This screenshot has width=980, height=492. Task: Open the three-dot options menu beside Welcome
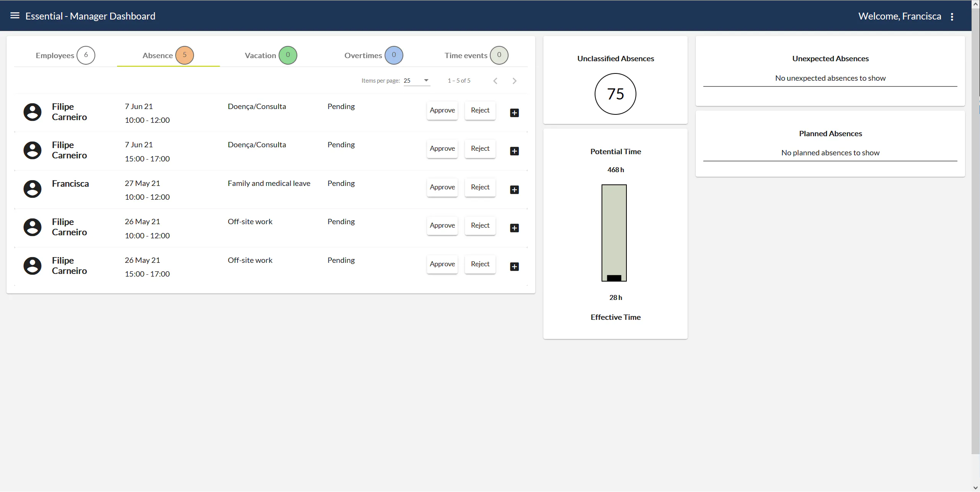pos(952,16)
